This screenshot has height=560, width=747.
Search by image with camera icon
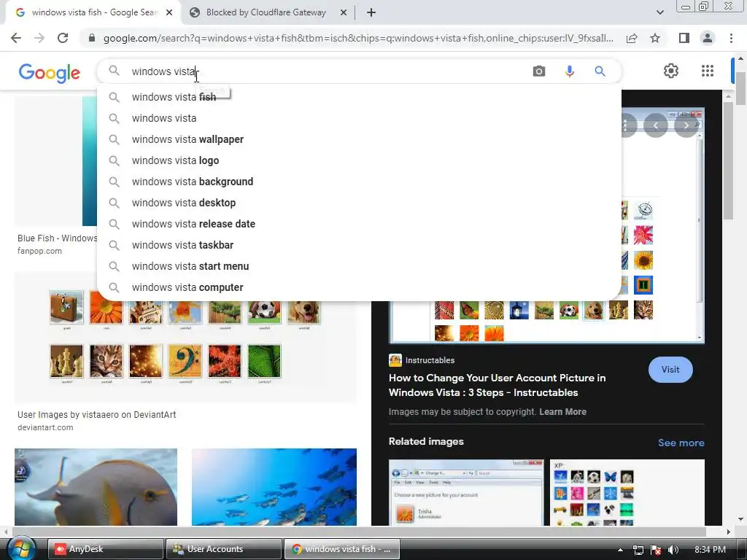click(539, 71)
